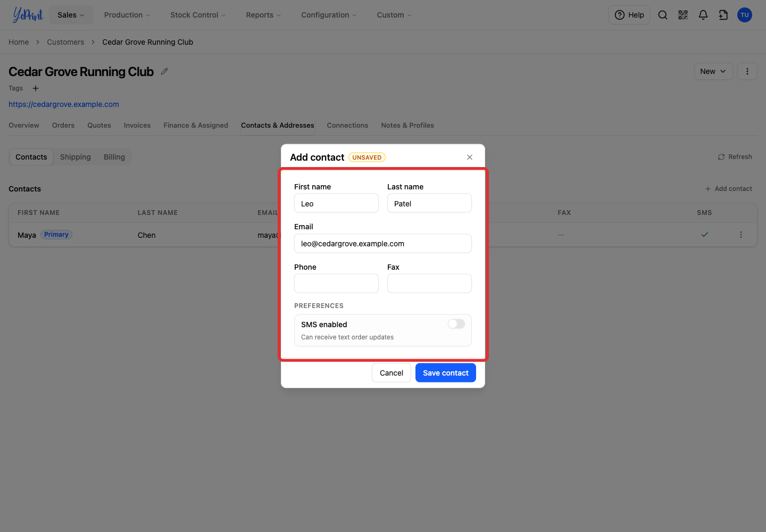Click Add contact link above table

click(728, 189)
